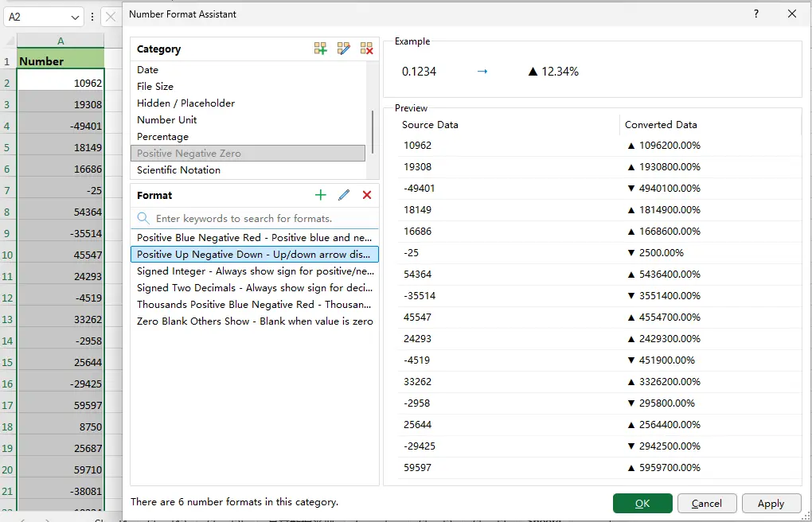Image resolution: width=812 pixels, height=522 pixels.
Task: Choose the Signed Two Decimals format
Action: (254, 287)
